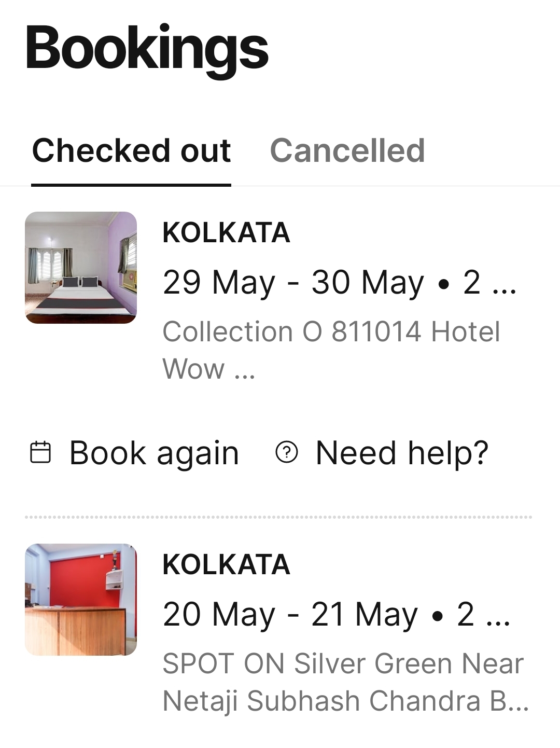Click the calendar icon beside Book again

pyautogui.click(x=40, y=452)
